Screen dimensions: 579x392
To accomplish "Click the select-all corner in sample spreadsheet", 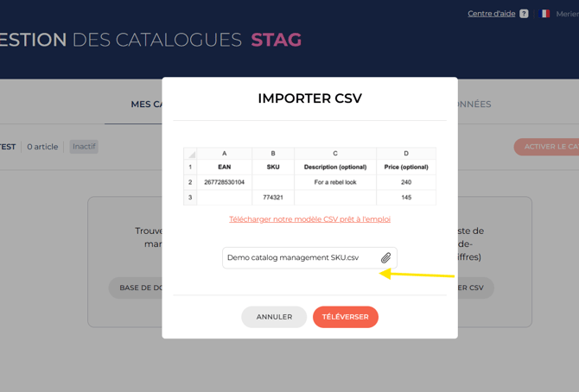I will tap(191, 154).
